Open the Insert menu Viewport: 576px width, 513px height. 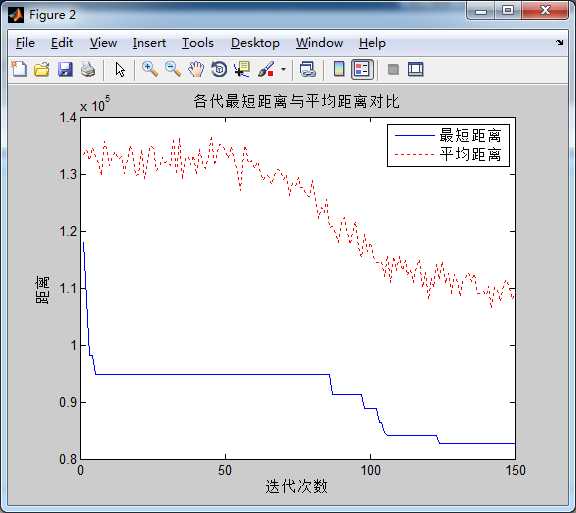click(x=149, y=43)
